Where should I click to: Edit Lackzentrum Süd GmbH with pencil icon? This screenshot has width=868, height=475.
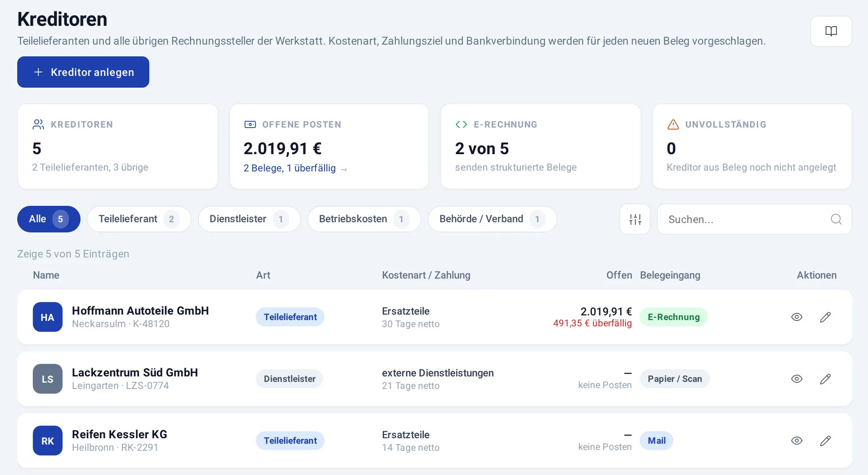click(x=825, y=379)
